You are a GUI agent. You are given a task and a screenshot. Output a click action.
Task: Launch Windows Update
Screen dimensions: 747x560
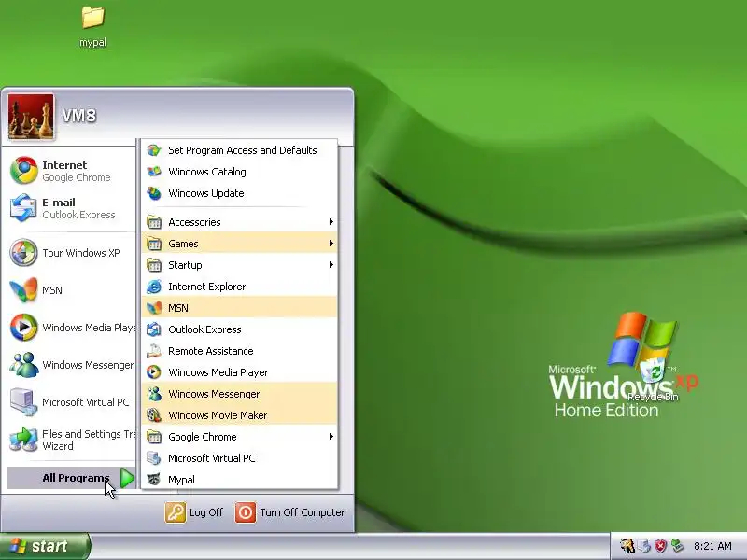240,193
